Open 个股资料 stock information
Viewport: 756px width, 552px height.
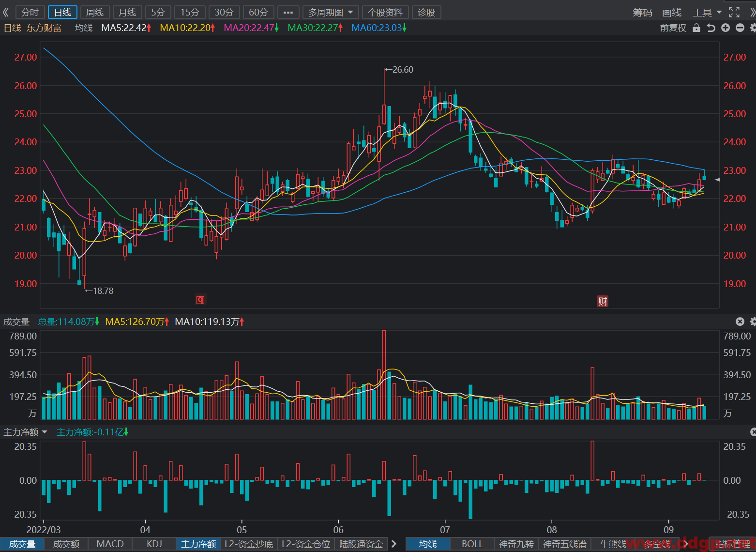[x=385, y=12]
